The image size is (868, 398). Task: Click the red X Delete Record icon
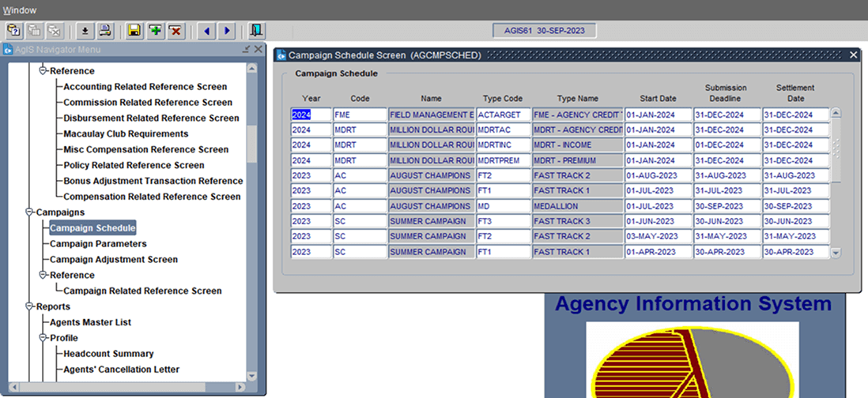175,31
